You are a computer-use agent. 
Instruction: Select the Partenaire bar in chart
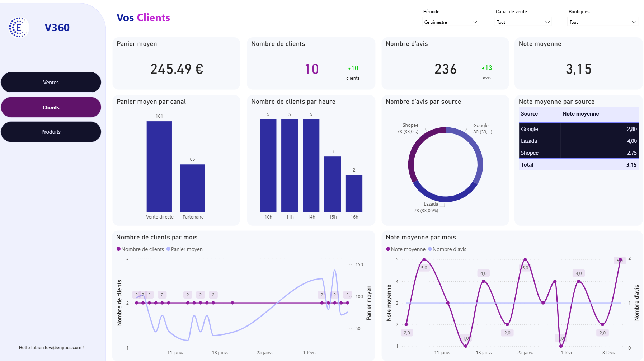tap(192, 188)
